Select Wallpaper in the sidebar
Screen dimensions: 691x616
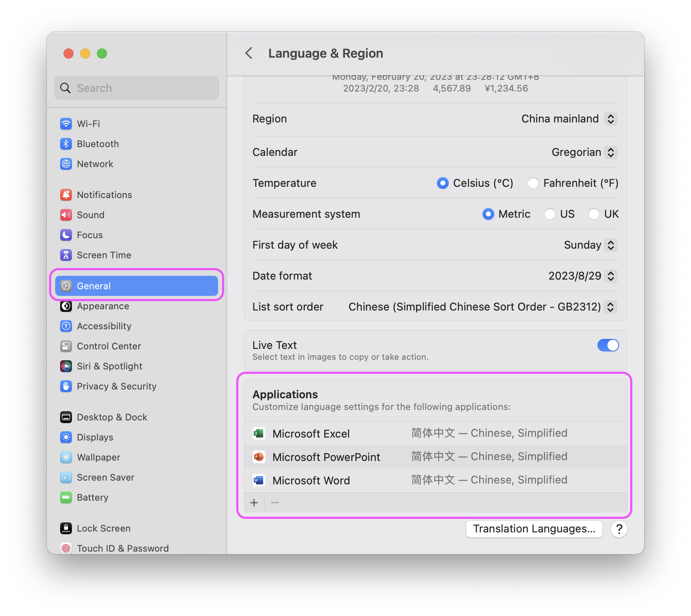pyautogui.click(x=98, y=457)
